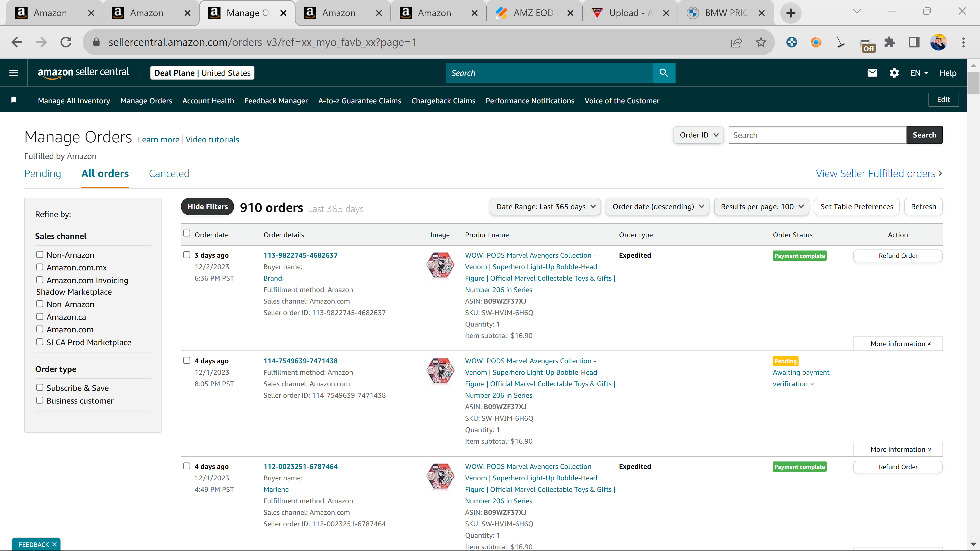980x551 pixels.
Task: Close the FEEDBACK tab with X
Action: click(54, 544)
